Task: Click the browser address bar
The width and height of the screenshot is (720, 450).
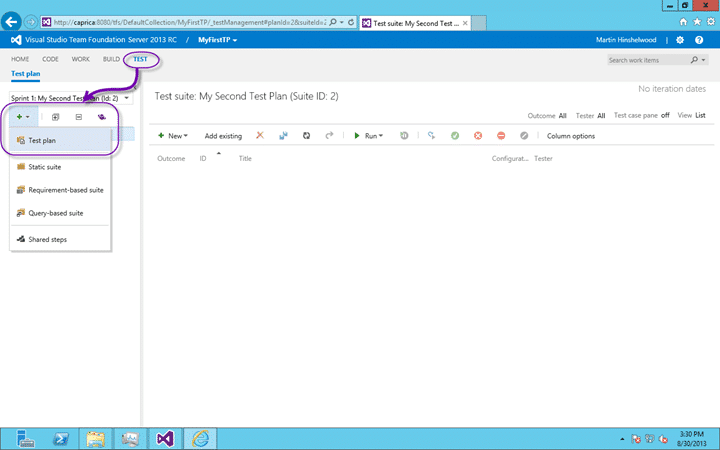Action: point(190,22)
